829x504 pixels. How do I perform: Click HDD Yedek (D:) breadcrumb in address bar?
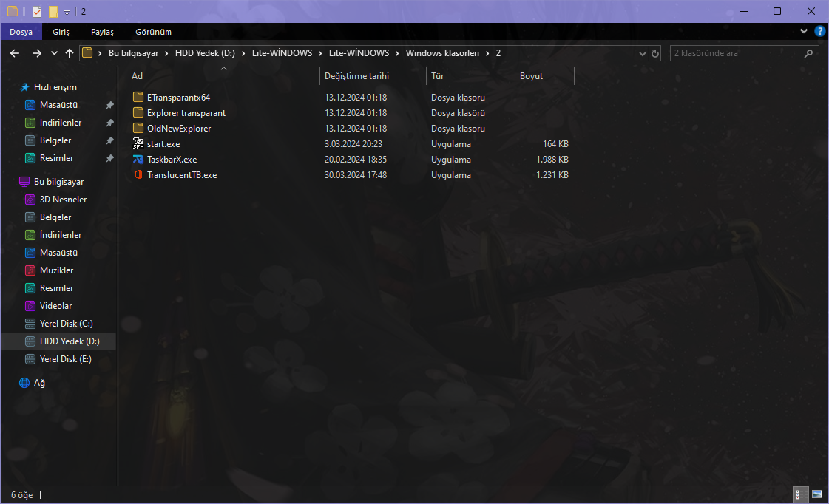[x=205, y=53]
